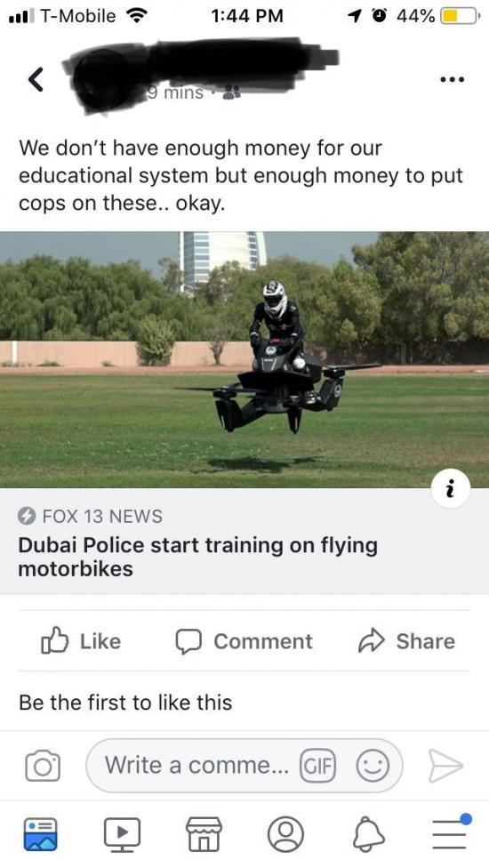This screenshot has height=868, width=489.
Task: Open the Marketplace storefront tab
Action: pos(204,833)
